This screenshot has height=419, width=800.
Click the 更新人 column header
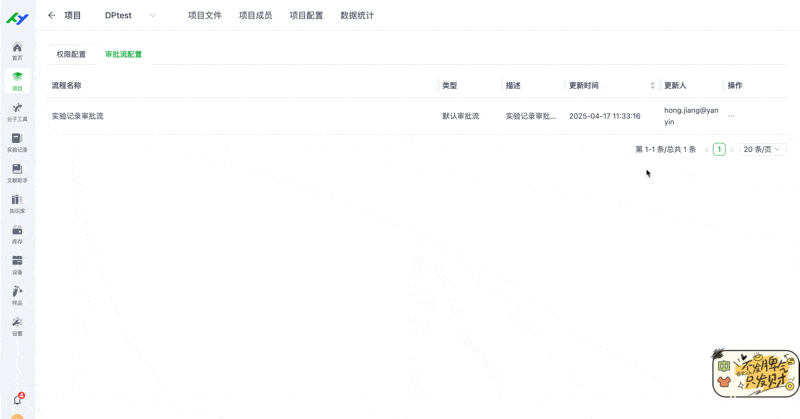click(675, 85)
